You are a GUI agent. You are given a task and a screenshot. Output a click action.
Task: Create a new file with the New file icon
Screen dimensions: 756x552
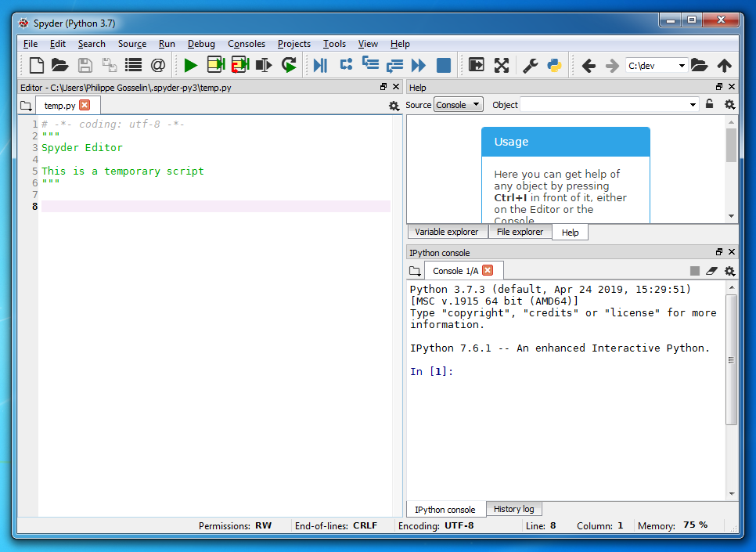point(37,65)
